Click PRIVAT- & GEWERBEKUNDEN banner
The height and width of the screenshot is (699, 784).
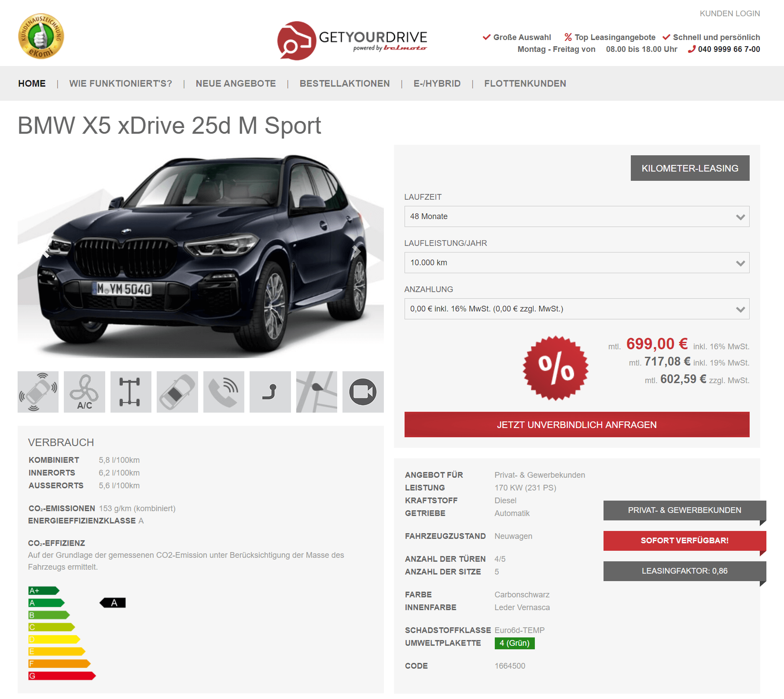coord(685,510)
